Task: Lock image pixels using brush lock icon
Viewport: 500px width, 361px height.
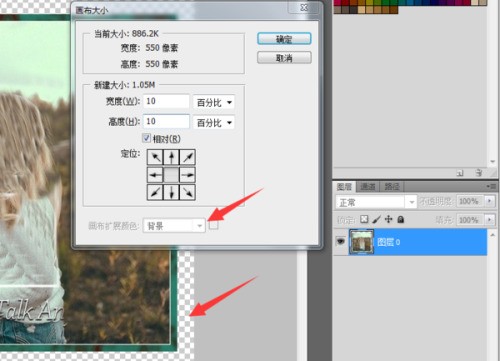Action: pyautogui.click(x=376, y=219)
